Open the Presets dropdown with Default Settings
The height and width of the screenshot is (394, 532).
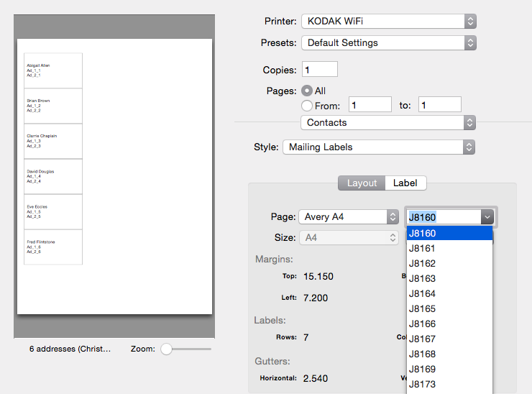click(x=389, y=43)
